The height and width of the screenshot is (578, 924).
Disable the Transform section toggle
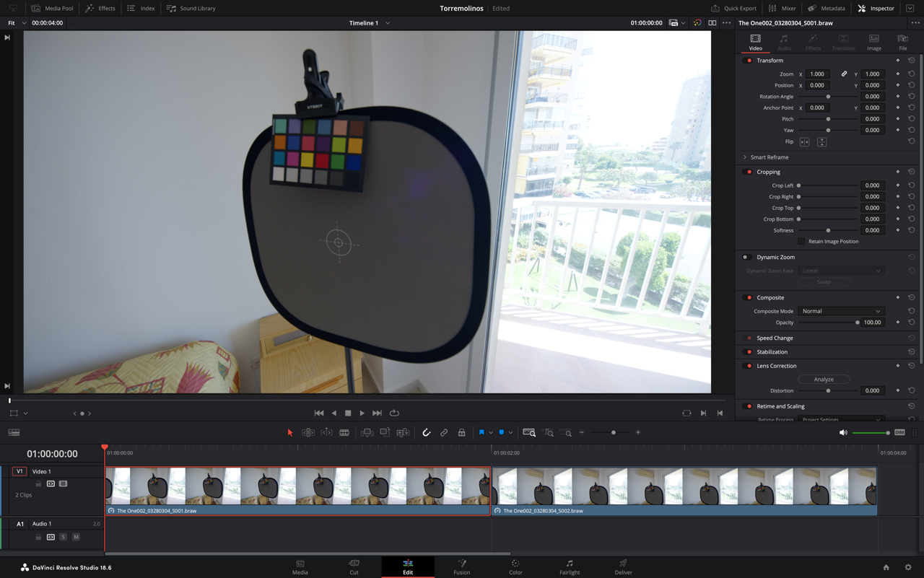point(748,61)
